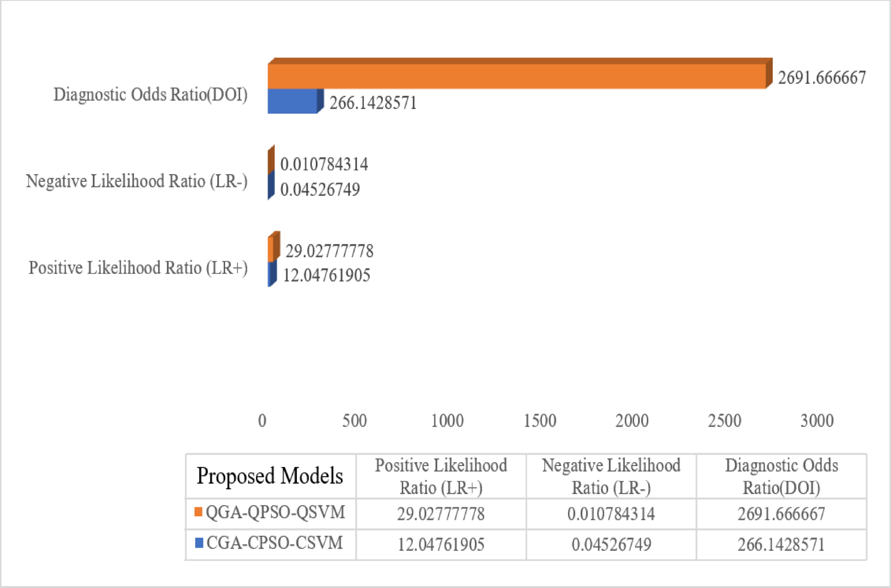Viewport: 891px width, 588px height.
Task: Click the 0.04526749 cell in the data table
Action: point(611,544)
